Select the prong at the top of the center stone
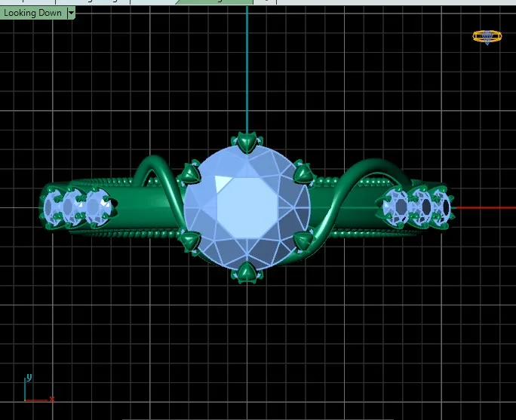 coord(247,143)
